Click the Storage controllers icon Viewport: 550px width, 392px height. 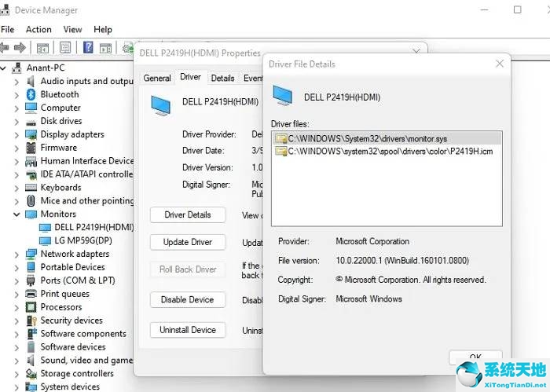[31, 374]
